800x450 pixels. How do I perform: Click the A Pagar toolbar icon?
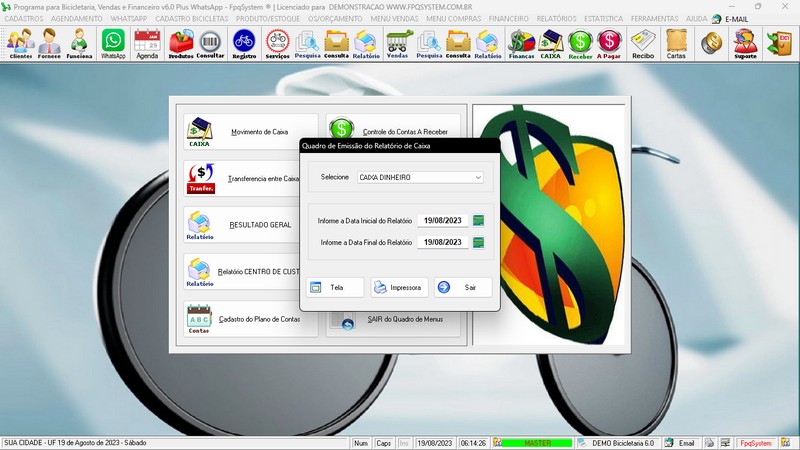[609, 43]
